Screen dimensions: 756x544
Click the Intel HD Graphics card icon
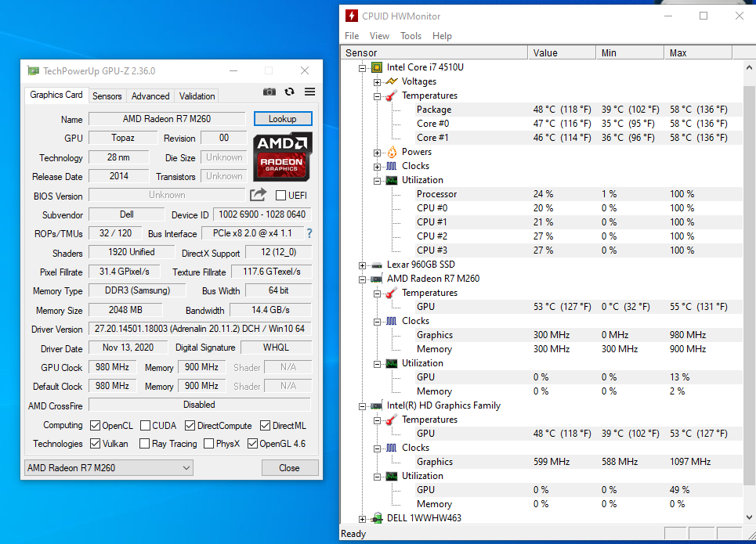(x=376, y=405)
